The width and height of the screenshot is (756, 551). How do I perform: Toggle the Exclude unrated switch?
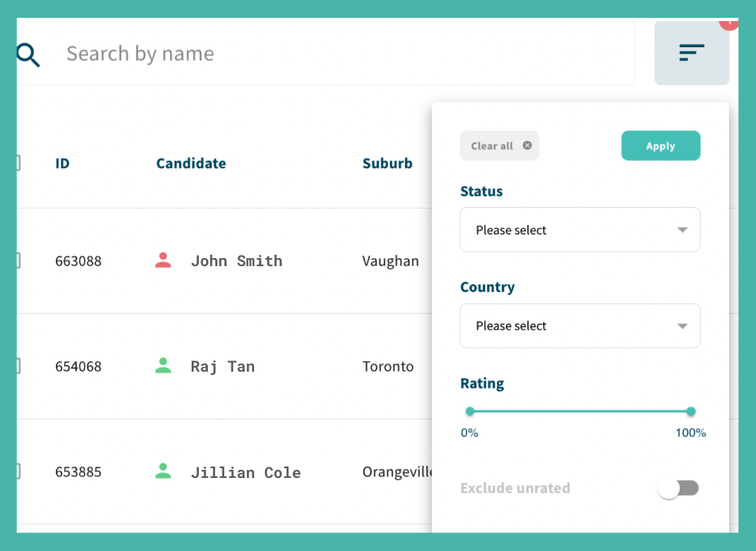tap(679, 489)
